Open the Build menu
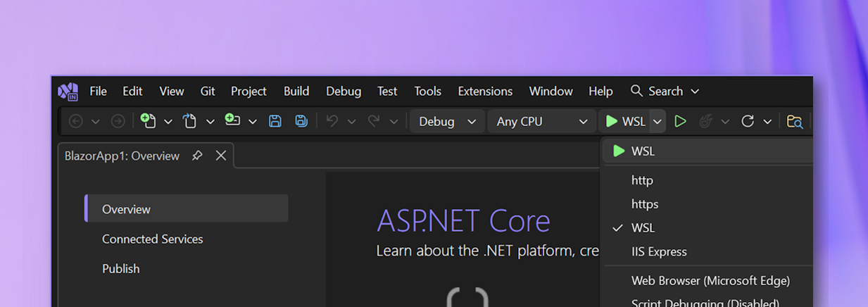Screen dimensions: 868x307 coord(296,92)
